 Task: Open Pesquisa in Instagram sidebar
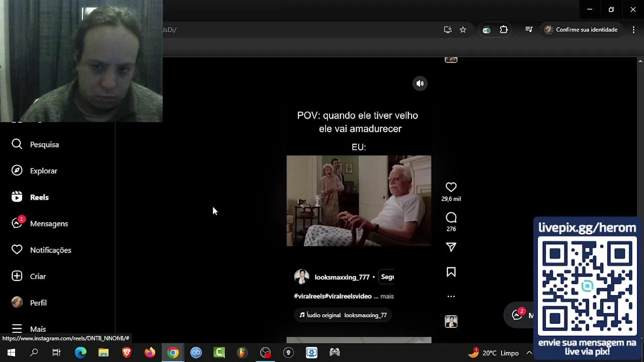(x=44, y=144)
